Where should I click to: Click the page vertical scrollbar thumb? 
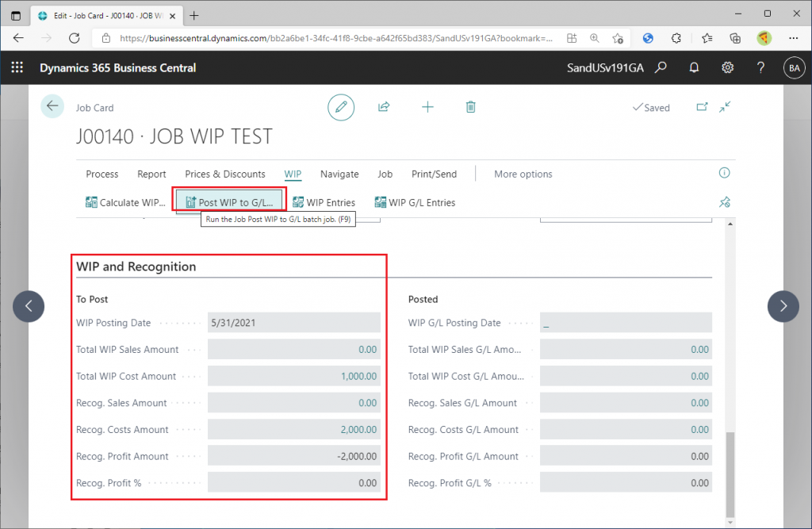730,474
